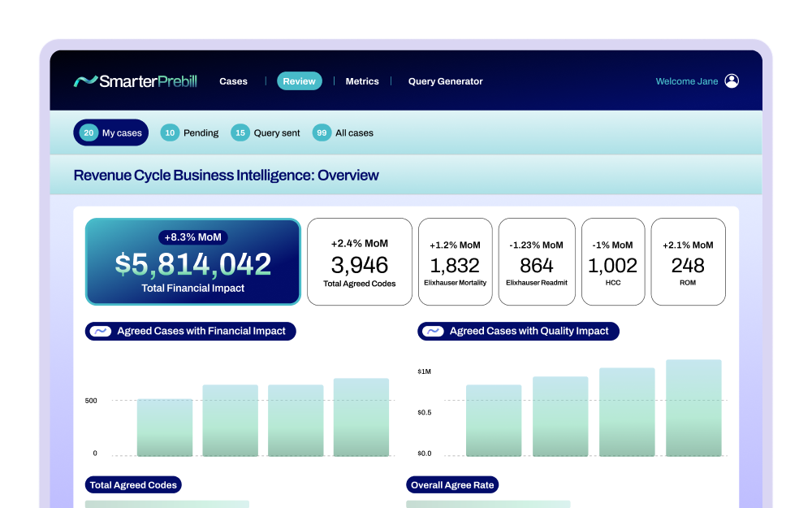Click the $1M axis label
812x508 pixels.
424,371
